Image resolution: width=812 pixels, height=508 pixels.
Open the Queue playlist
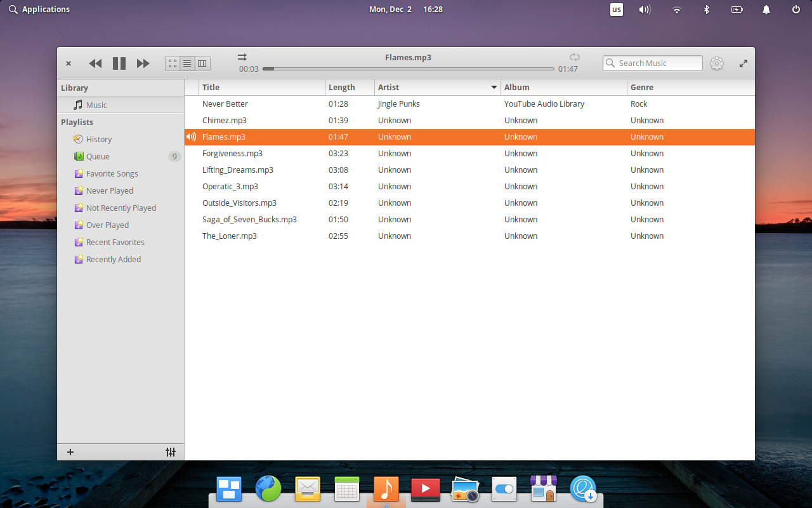(97, 156)
